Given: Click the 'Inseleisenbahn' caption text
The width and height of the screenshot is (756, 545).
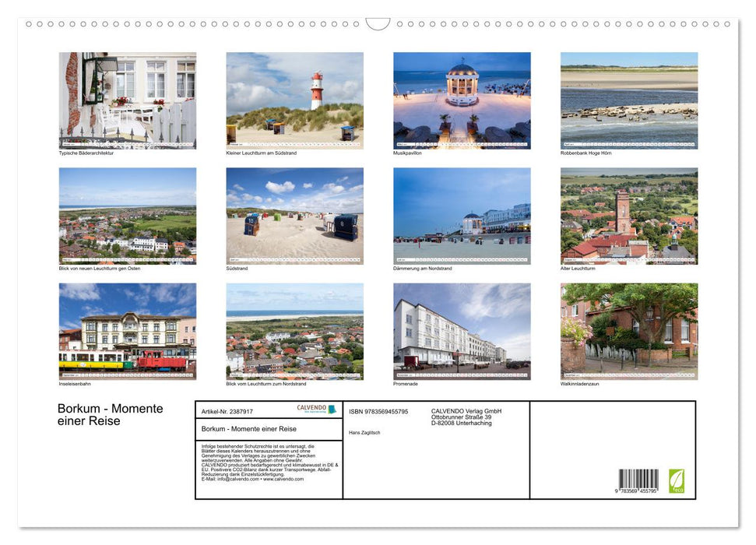Looking at the screenshot, I should [75, 384].
